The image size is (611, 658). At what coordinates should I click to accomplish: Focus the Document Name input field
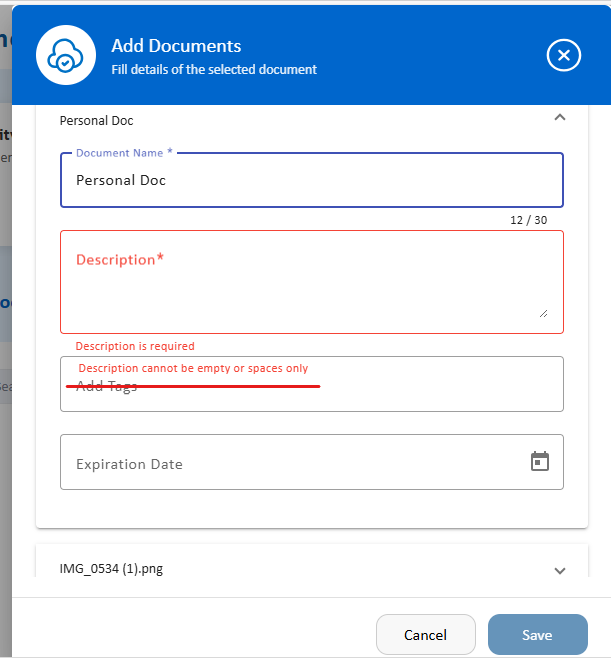pyautogui.click(x=311, y=181)
